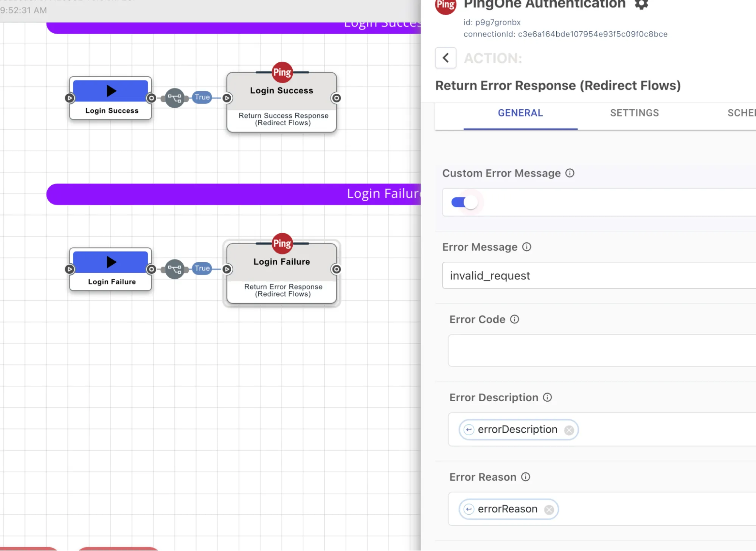Viewport: 756px width, 551px height.
Task: Click output port of Login Failure Ping node
Action: pyautogui.click(x=336, y=269)
